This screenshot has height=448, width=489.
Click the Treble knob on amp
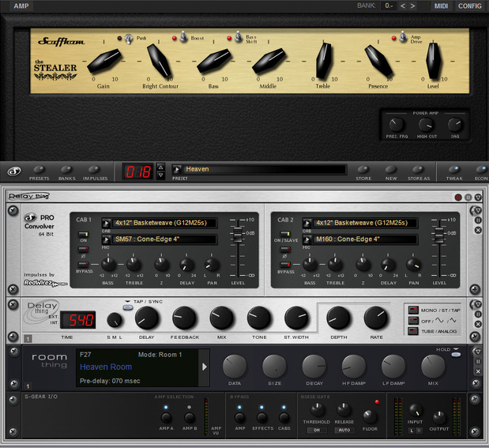pyautogui.click(x=323, y=60)
